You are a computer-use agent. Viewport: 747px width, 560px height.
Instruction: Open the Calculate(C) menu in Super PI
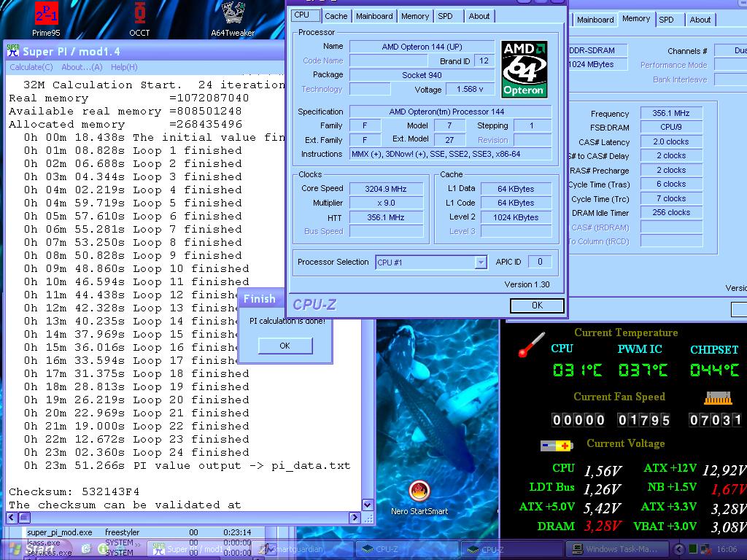31,67
